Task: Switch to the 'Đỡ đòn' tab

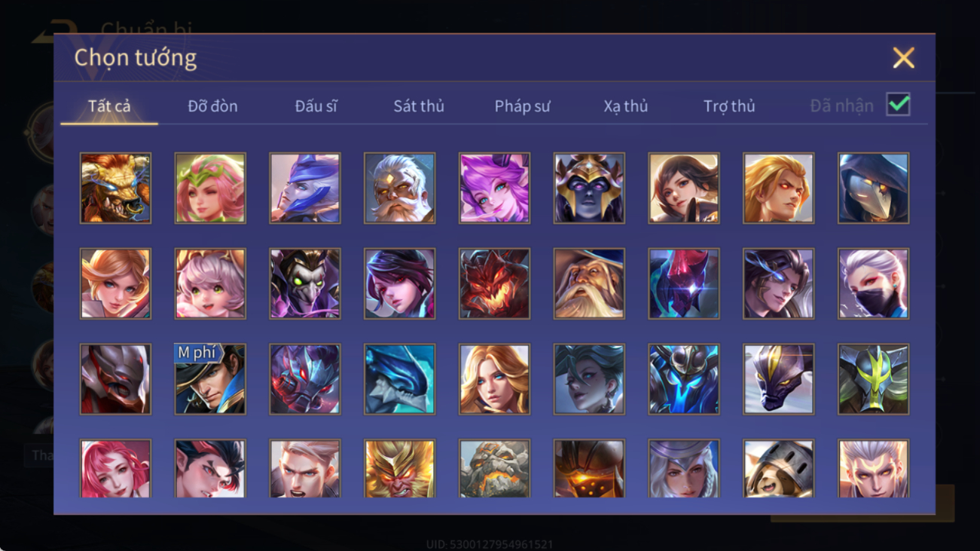Action: tap(212, 106)
